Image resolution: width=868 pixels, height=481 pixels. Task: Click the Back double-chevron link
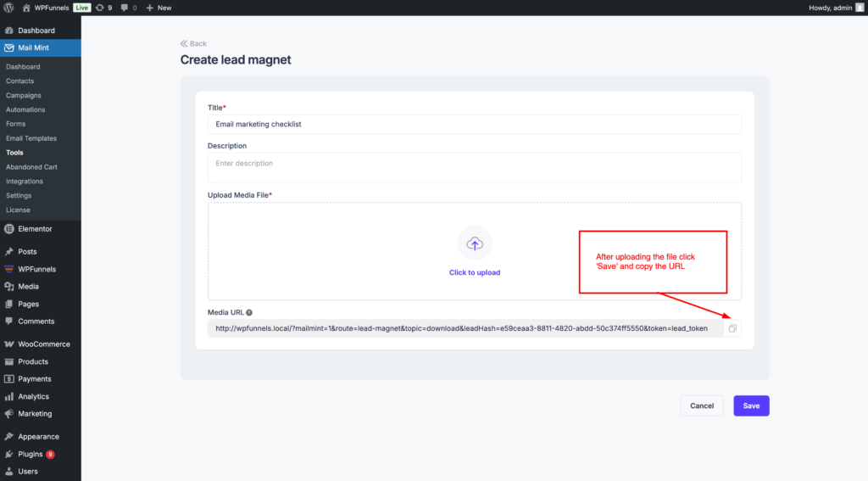pyautogui.click(x=193, y=44)
